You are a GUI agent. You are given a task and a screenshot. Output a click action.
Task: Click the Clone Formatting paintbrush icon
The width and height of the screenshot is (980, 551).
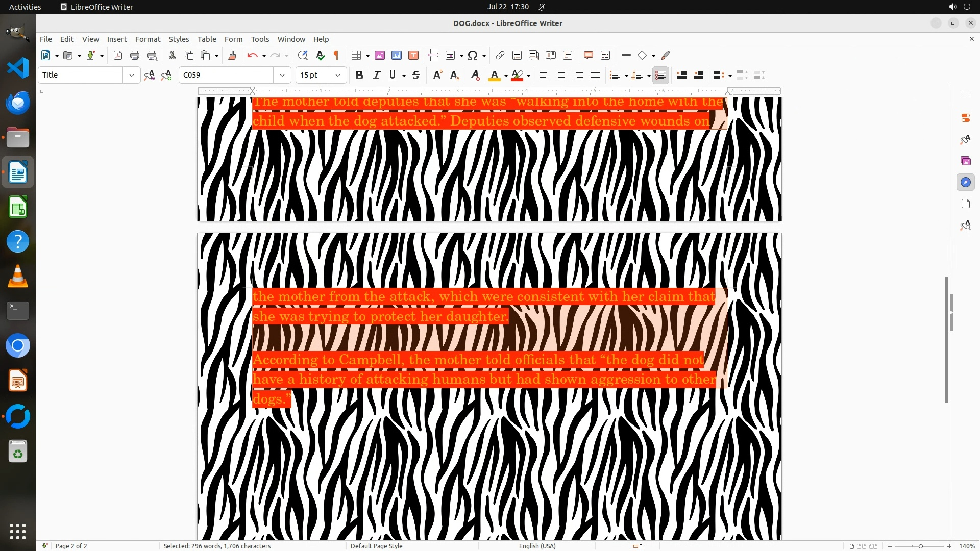(x=232, y=55)
